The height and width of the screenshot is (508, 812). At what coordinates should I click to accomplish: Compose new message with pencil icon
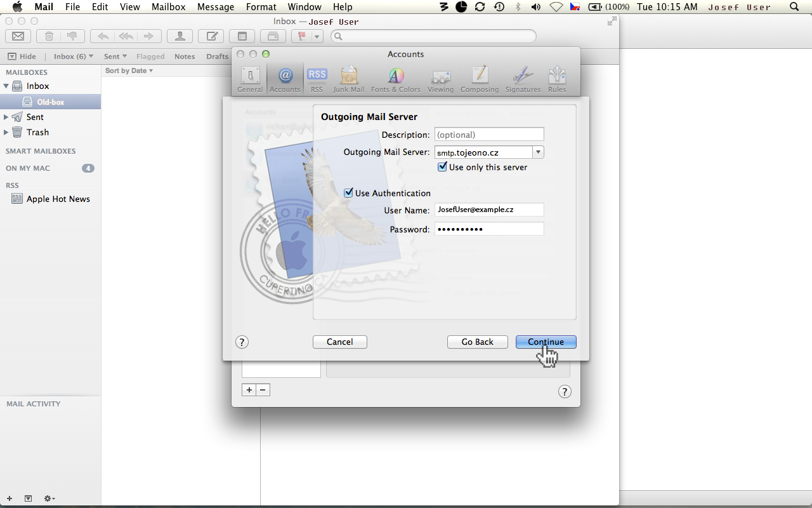click(x=211, y=36)
